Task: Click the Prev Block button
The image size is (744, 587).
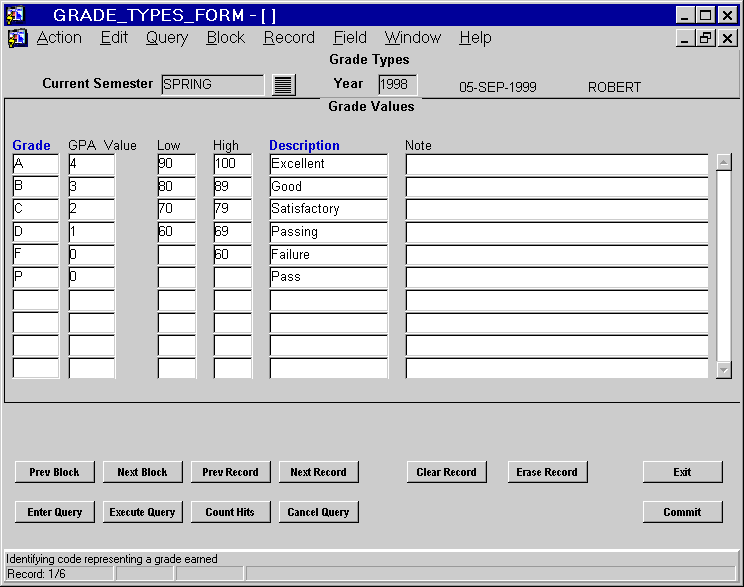Action: click(55, 472)
